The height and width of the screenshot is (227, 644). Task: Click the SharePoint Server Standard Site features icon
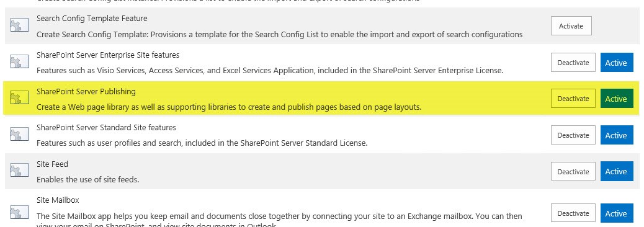pyautogui.click(x=19, y=134)
